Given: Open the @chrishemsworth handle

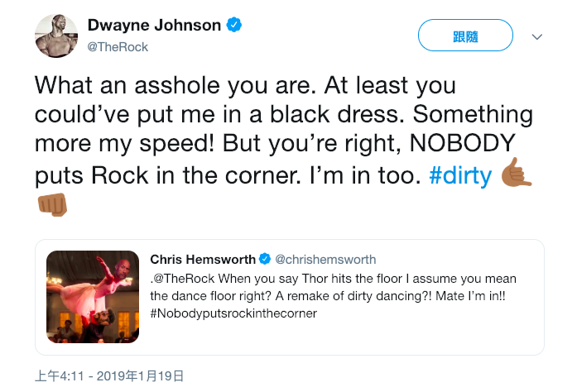Looking at the screenshot, I should tap(325, 259).
